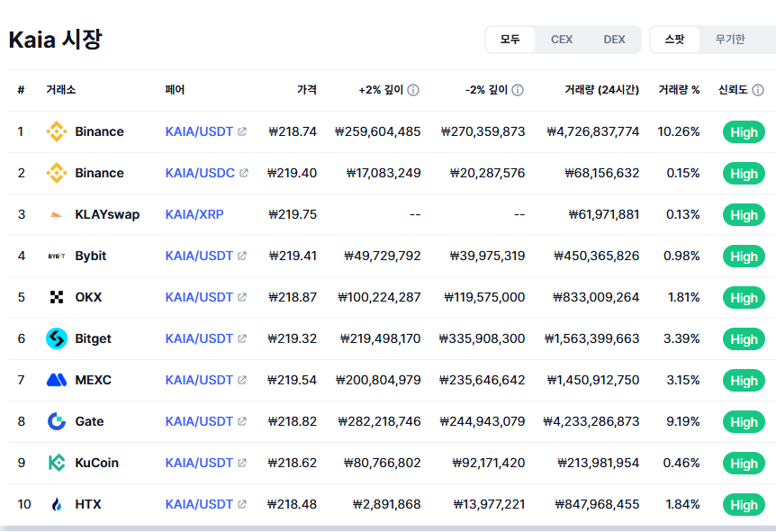The image size is (776, 532).
Task: Switch to the CEX filter tab
Action: (562, 40)
